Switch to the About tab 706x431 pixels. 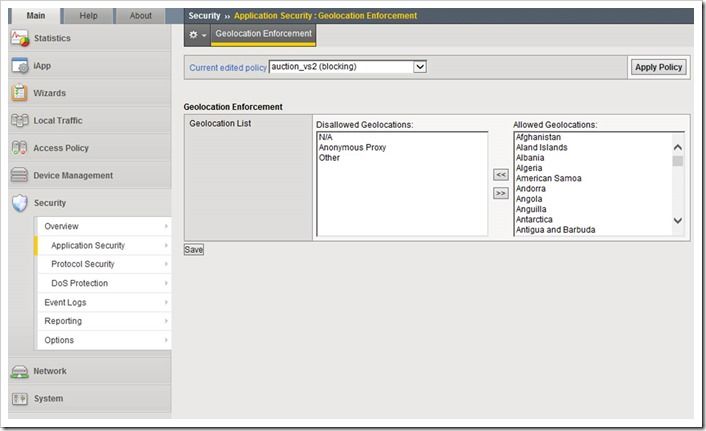[x=141, y=15]
